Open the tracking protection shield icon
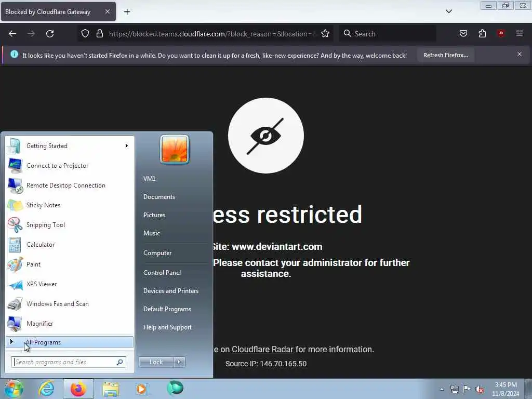 85,34
